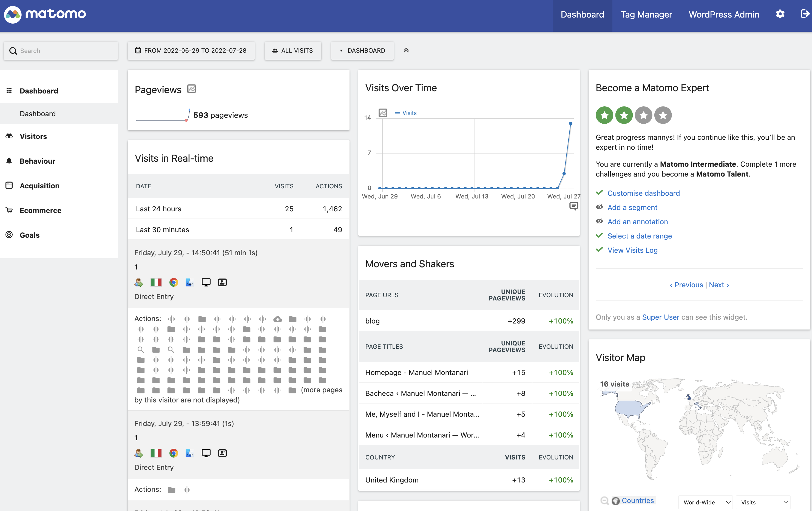Click the Chrome browser icon in the 14:50:41 visit
Viewport: 812px width, 511px height.
point(174,282)
